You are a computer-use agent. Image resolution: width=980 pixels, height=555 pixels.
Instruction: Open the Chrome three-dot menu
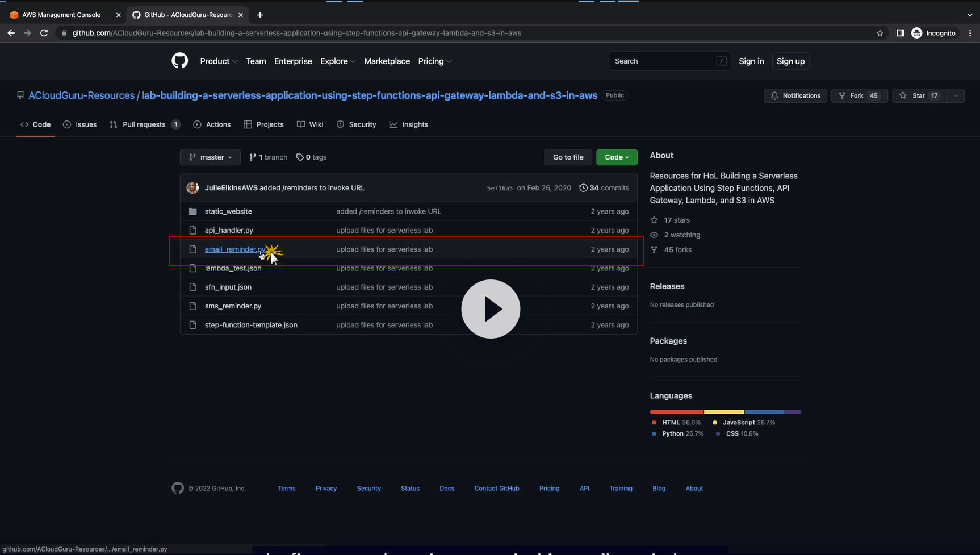(x=970, y=33)
